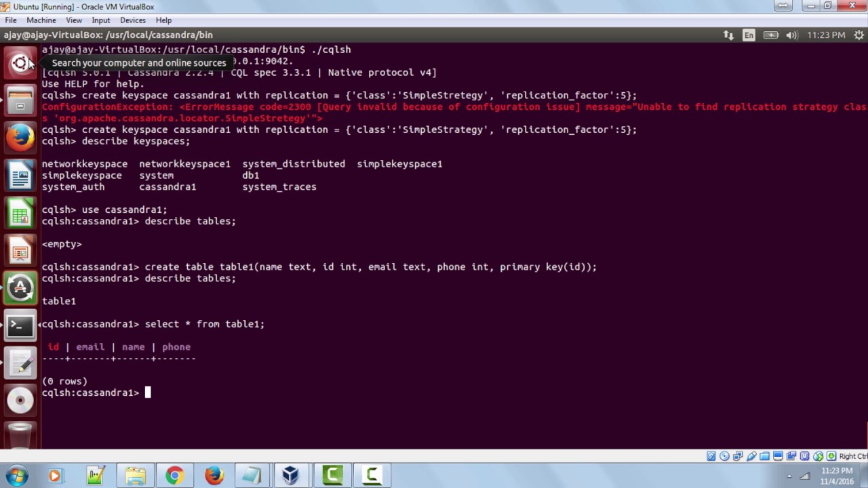Click the Windows network signal tray icon

point(804,476)
